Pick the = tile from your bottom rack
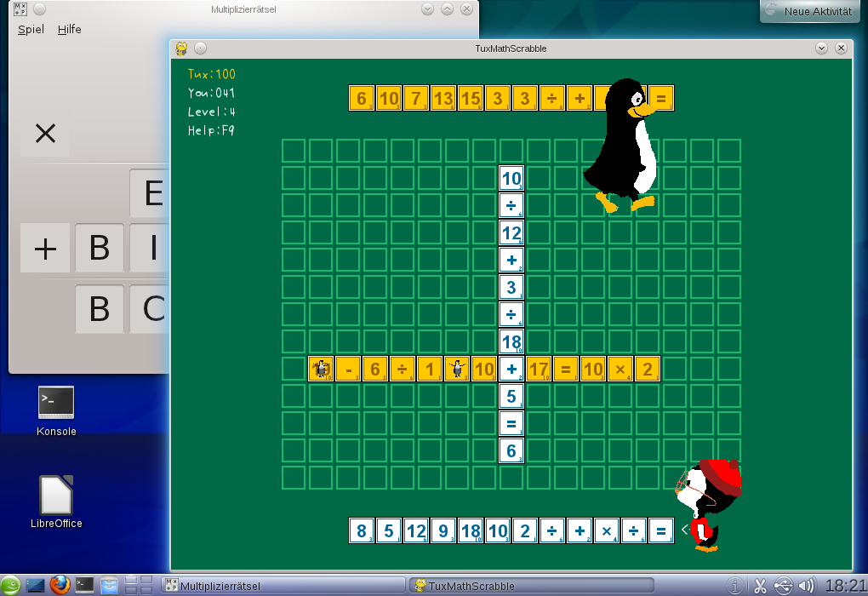The image size is (868, 596). 661,530
